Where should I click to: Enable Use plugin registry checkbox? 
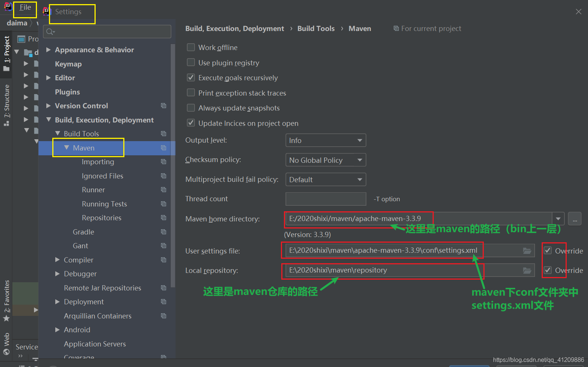[x=191, y=62]
